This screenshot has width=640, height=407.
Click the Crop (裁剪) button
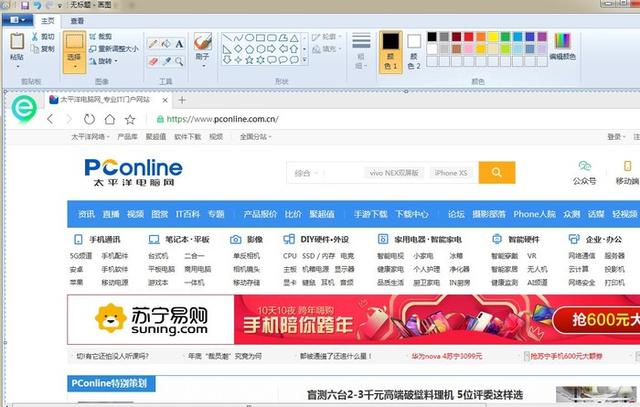coord(105,36)
